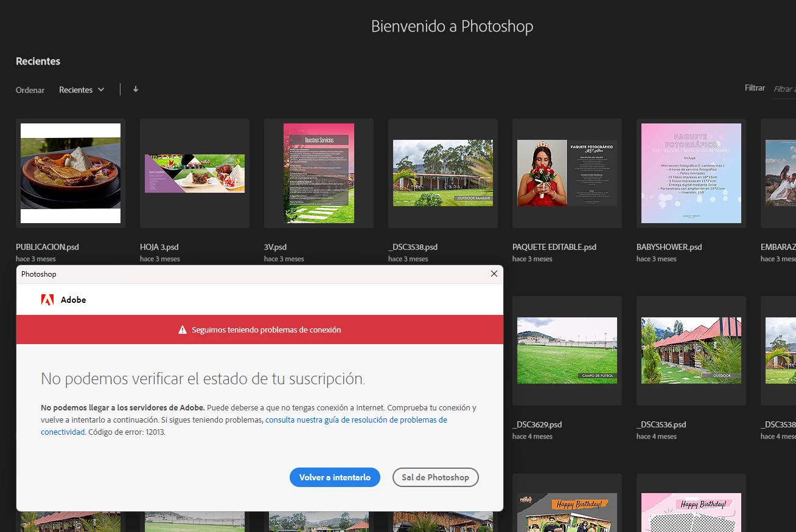Open the PUBLICACION.psd thumbnail

tap(71, 173)
